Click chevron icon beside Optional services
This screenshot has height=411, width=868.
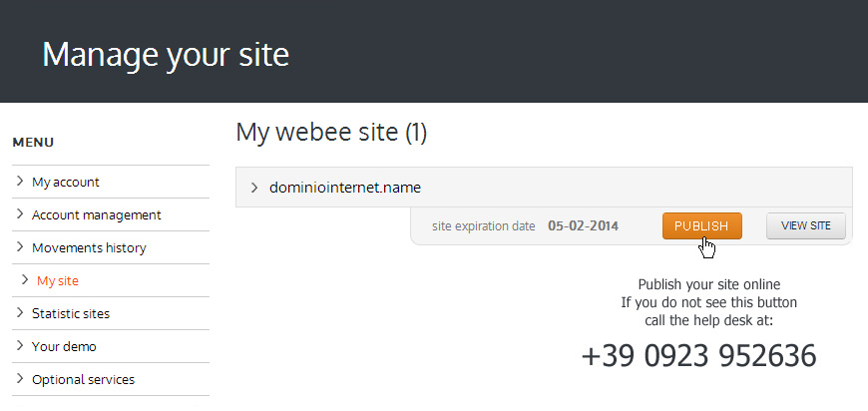pos(20,379)
